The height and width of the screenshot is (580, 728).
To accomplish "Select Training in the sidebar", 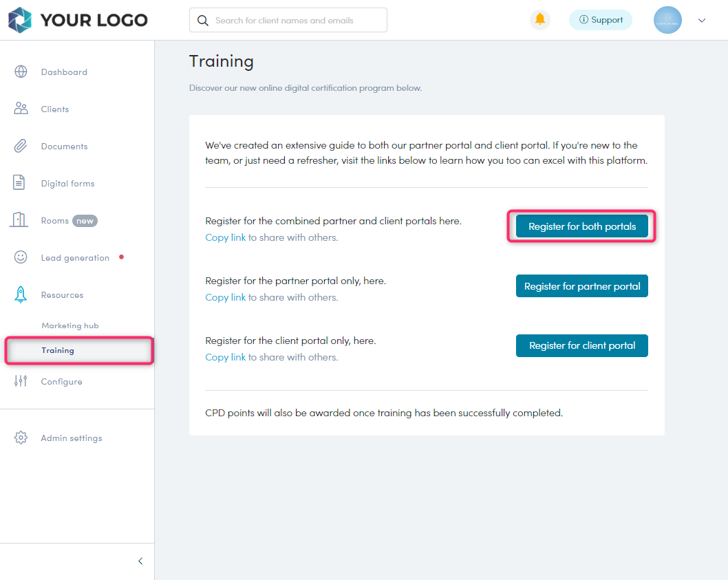I will [58, 350].
